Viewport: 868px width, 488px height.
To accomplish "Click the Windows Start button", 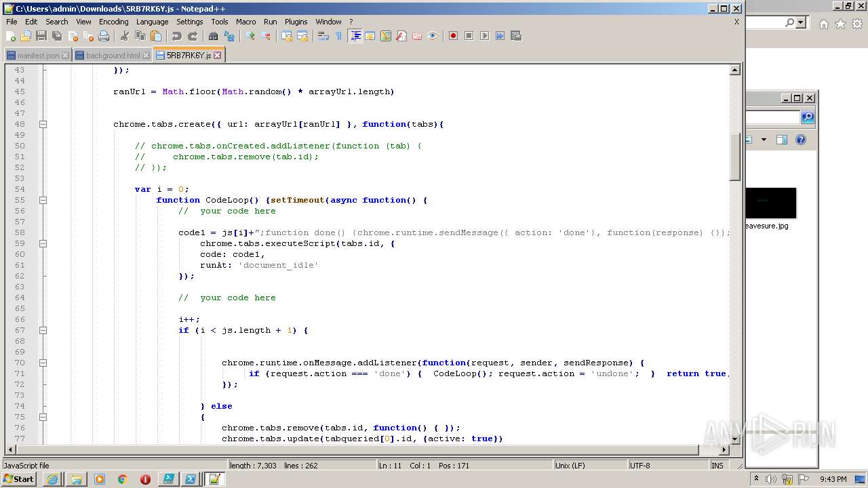I will pos(19,479).
